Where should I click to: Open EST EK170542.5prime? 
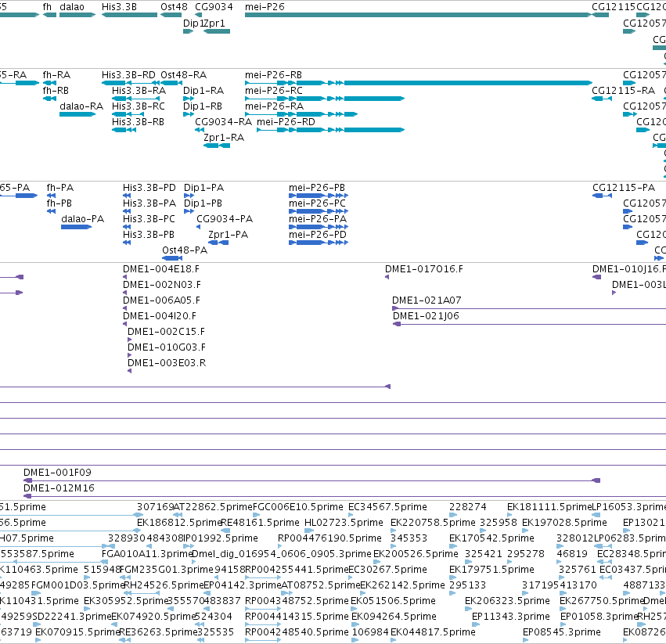pos(491,538)
